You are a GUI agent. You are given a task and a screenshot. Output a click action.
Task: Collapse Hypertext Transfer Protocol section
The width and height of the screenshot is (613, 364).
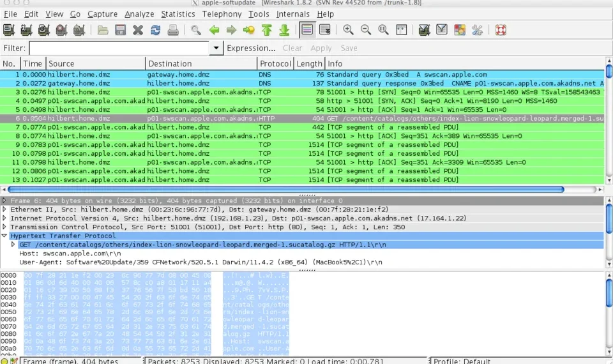click(4, 236)
